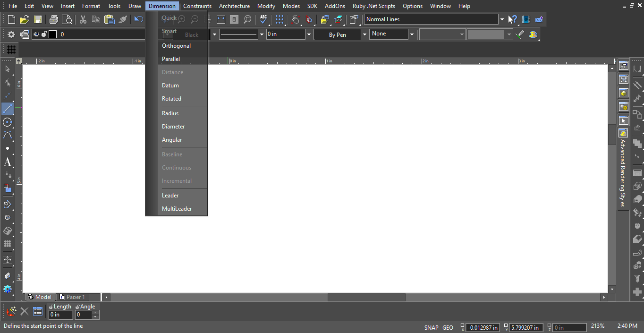Viewport: 644px width, 333px height.
Task: Select MultiLeader in the Dimension menu
Action: point(177,209)
